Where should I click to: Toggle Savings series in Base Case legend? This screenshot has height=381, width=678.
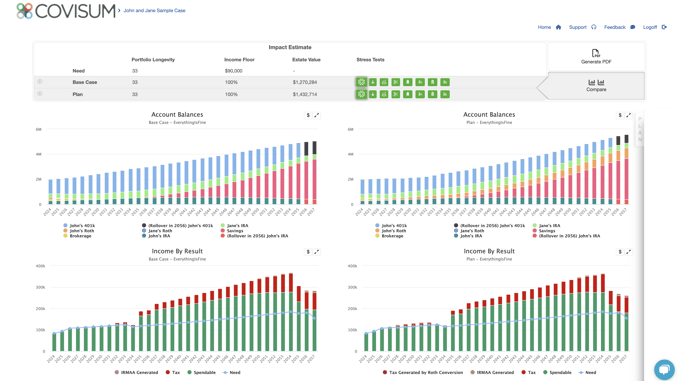(232, 231)
